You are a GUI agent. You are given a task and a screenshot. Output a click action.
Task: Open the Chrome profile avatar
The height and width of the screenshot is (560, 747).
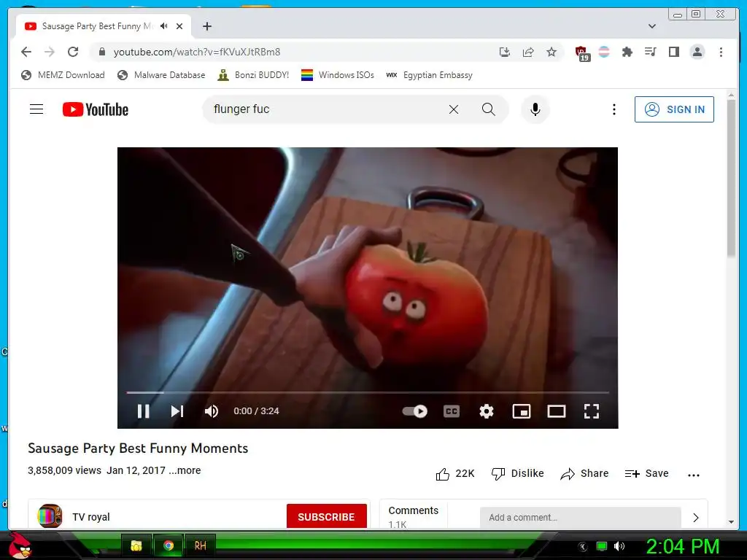tap(697, 52)
